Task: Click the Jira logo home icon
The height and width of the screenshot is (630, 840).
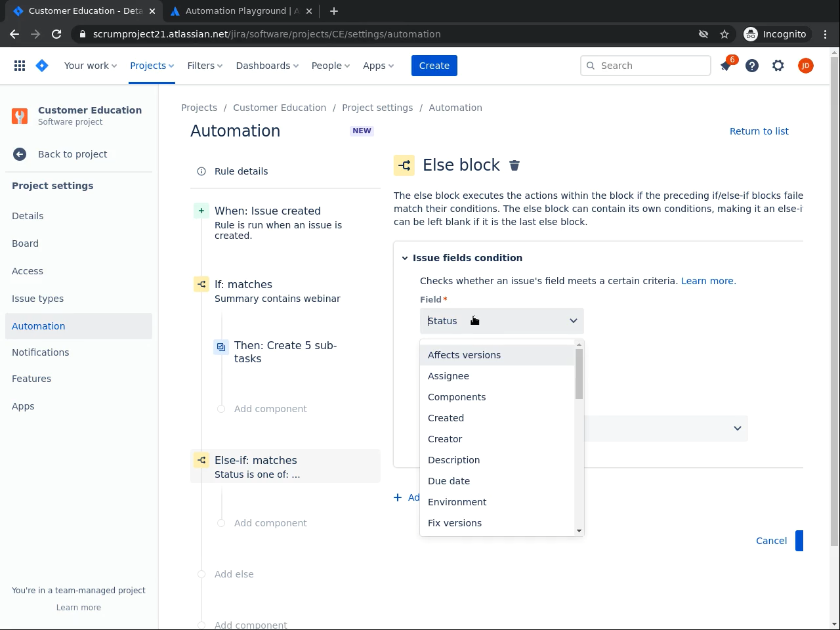Action: pyautogui.click(x=42, y=66)
